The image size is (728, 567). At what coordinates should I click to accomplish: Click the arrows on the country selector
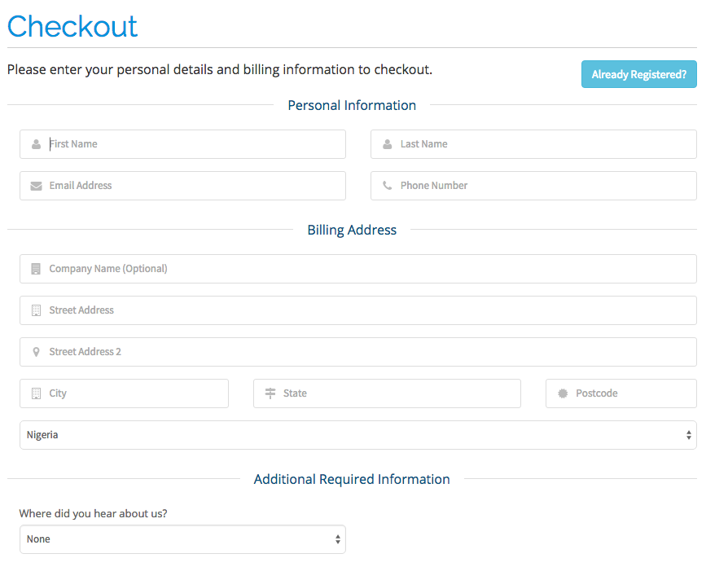(690, 435)
